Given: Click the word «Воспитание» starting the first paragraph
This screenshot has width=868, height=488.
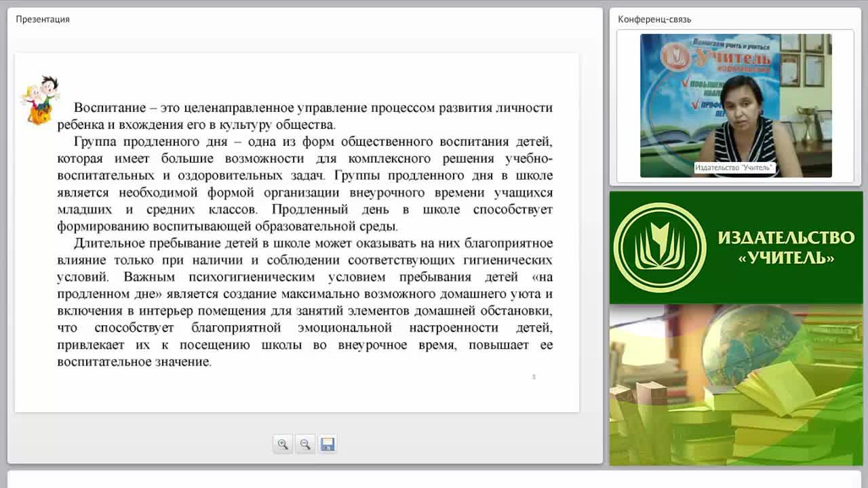Looking at the screenshot, I should pyautogui.click(x=110, y=108).
